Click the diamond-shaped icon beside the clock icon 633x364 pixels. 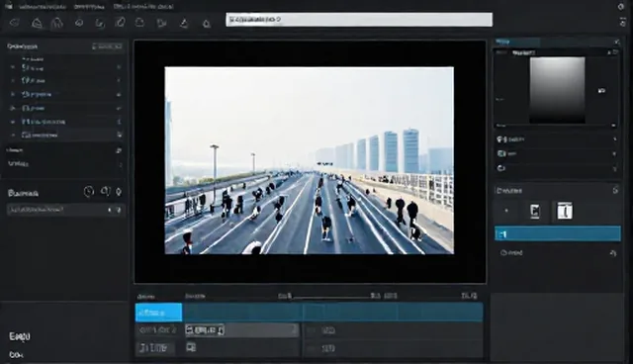(x=119, y=192)
